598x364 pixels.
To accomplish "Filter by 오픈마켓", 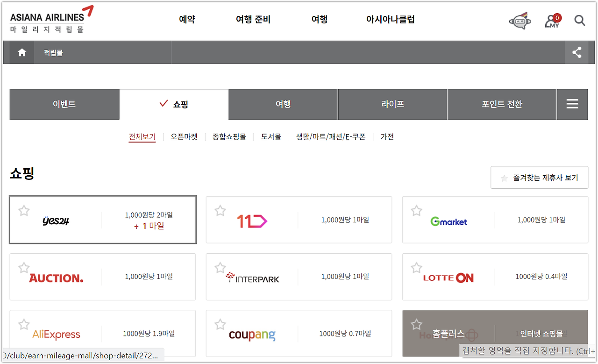I will (x=184, y=137).
